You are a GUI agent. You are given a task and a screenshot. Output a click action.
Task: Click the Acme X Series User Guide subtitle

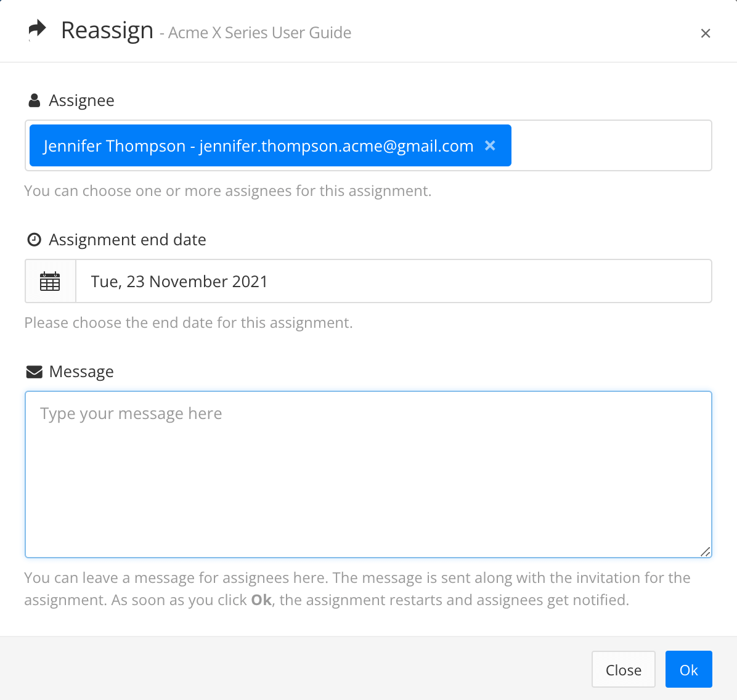(258, 33)
